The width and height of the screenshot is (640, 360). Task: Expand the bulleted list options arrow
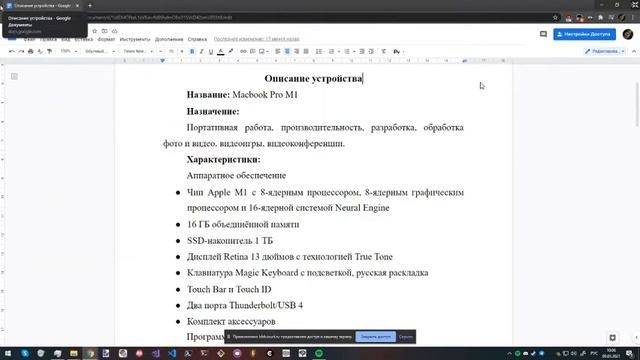(x=354, y=51)
